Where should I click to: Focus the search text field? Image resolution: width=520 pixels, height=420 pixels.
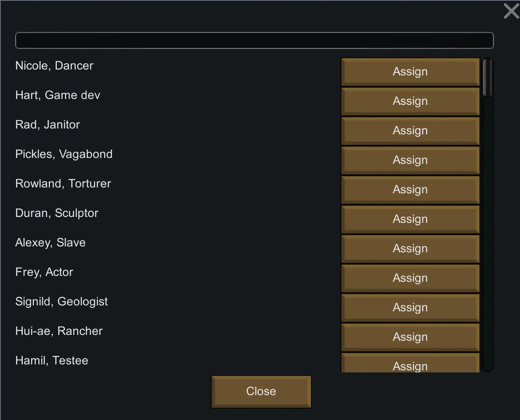click(x=254, y=40)
